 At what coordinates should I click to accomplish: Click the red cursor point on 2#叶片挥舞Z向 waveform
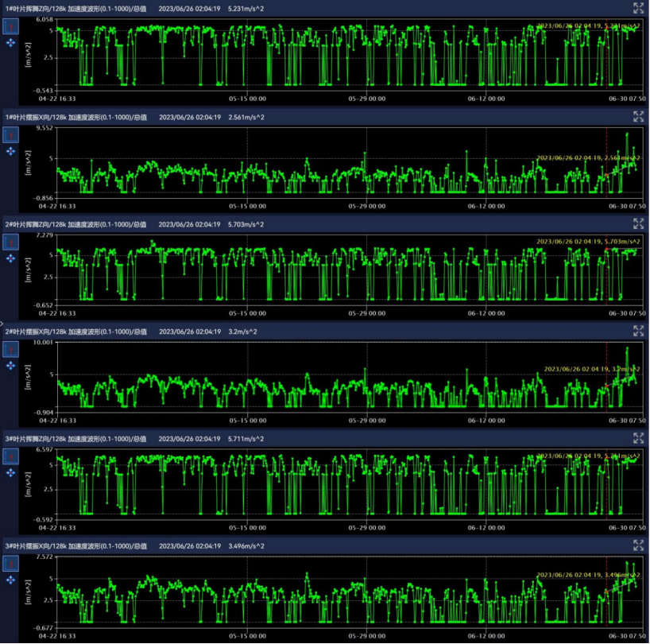606,250
